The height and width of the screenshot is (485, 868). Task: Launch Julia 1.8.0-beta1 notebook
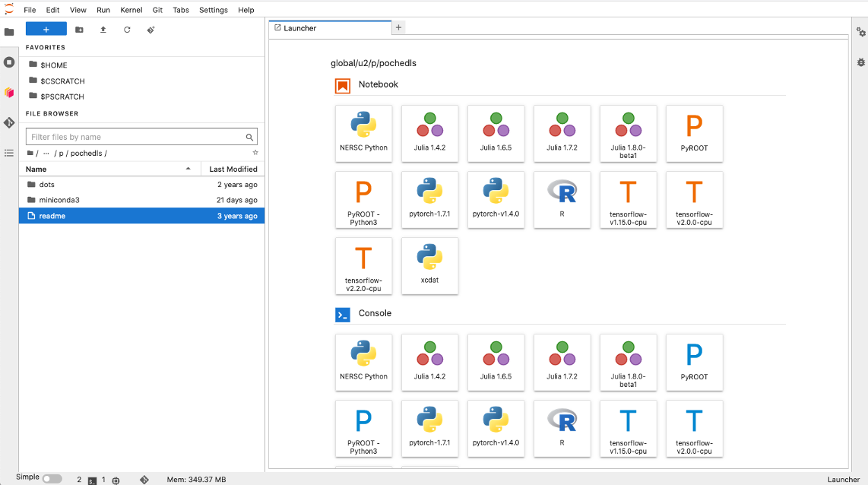(x=629, y=134)
